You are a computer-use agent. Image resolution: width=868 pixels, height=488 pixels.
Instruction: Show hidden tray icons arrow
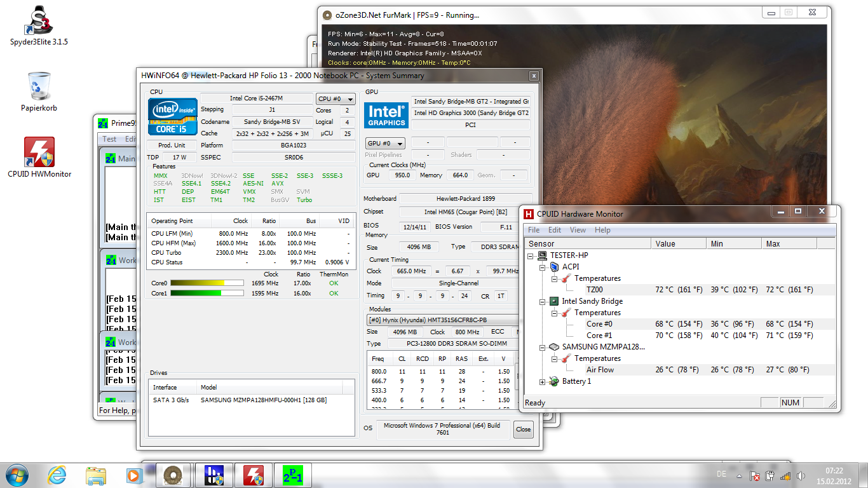click(x=738, y=475)
